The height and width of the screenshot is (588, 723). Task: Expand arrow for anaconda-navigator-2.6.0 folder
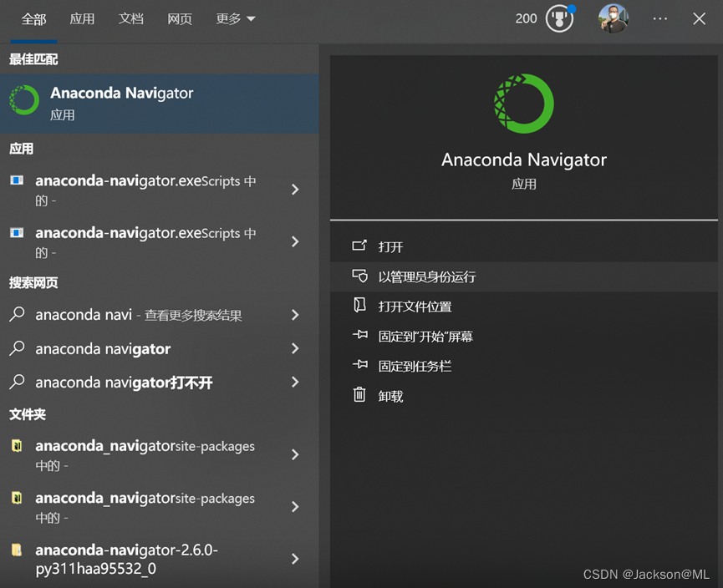(295, 559)
